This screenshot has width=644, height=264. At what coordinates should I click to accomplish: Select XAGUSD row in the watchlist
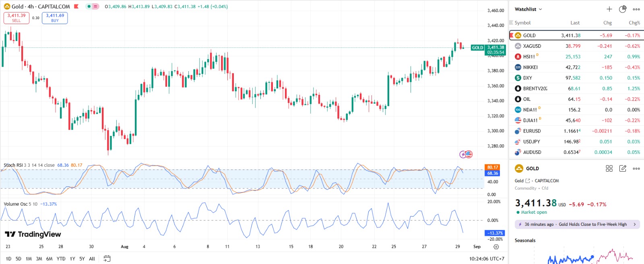532,46
